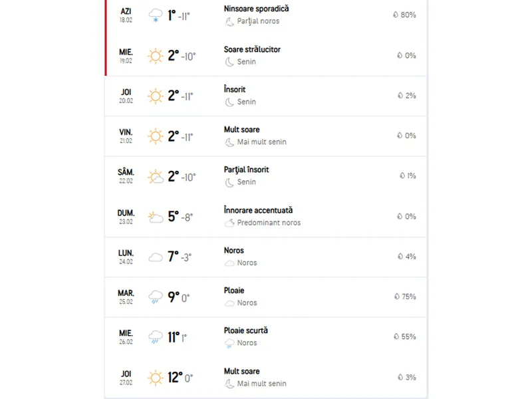This screenshot has width=532, height=399.
Task: Select the Ninsoare sporadică forecast title
Action: click(256, 9)
